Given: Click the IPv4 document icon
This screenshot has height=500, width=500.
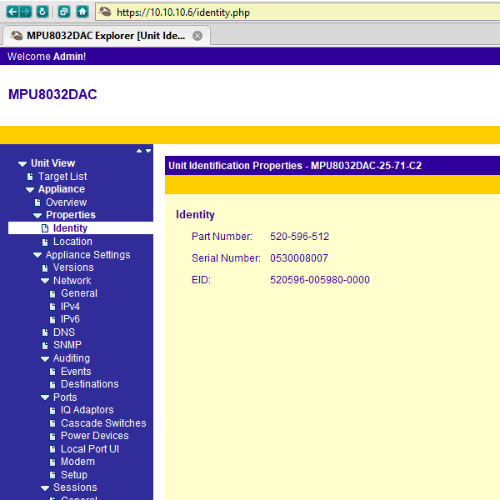Looking at the screenshot, I should coord(53,307).
